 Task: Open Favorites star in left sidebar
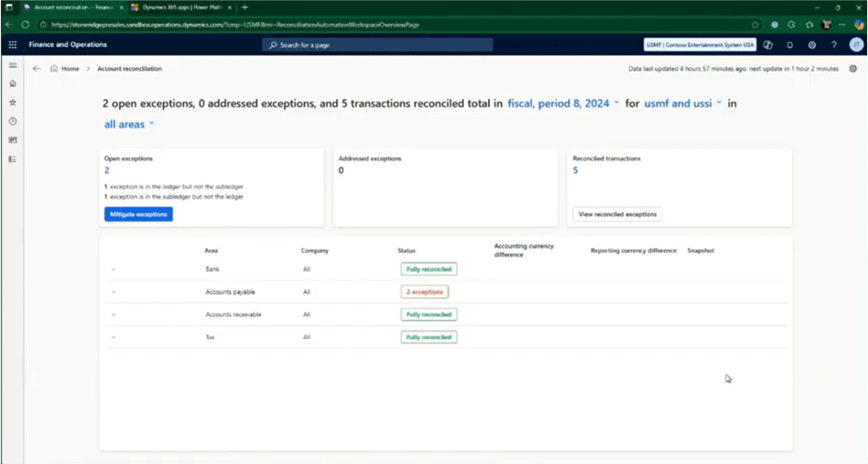[x=12, y=102]
